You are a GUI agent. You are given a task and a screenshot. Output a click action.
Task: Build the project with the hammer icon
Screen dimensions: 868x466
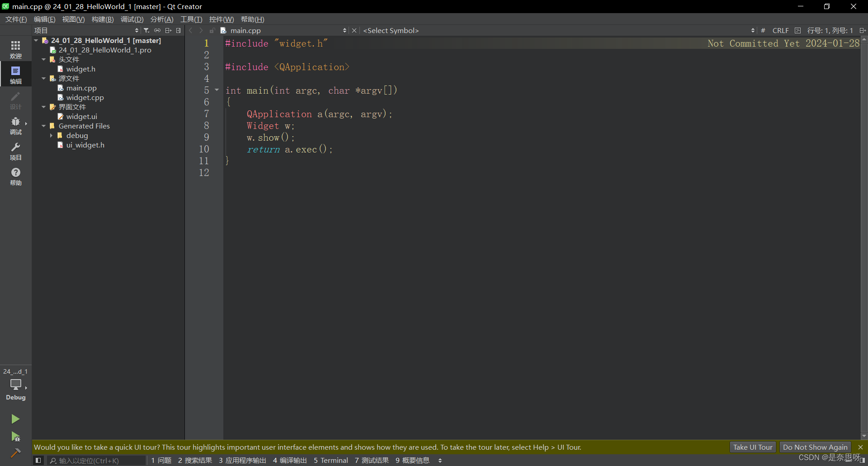[x=15, y=453]
